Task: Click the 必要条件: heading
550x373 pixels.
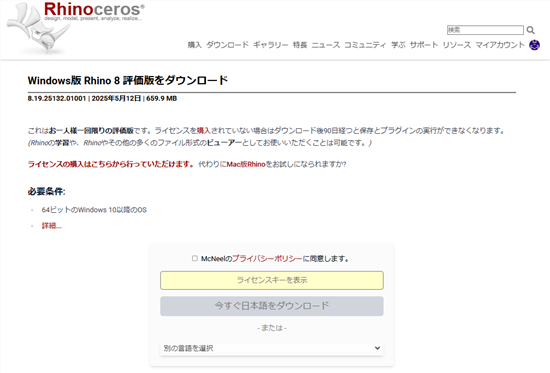Action: click(46, 191)
